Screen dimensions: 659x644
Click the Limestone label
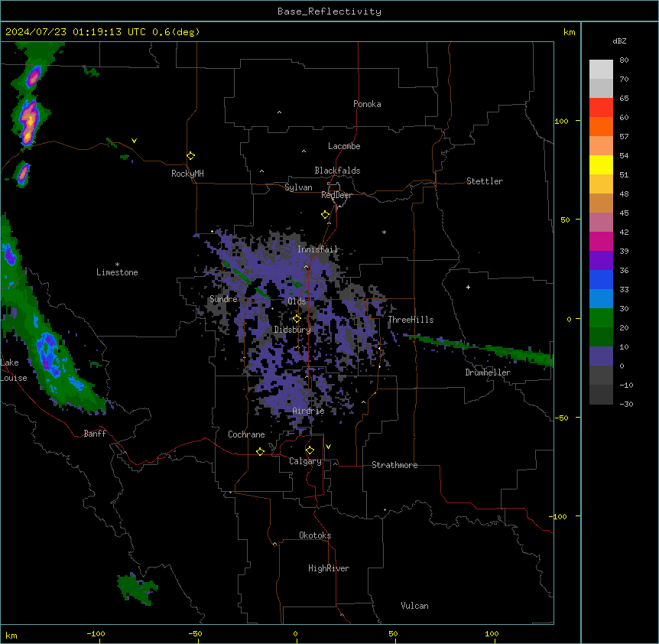coord(117,272)
